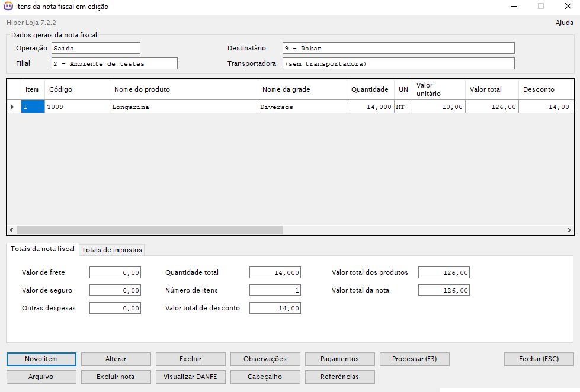Click the Filial field with Ambiente de testes
The image size is (580, 392).
pos(115,63)
